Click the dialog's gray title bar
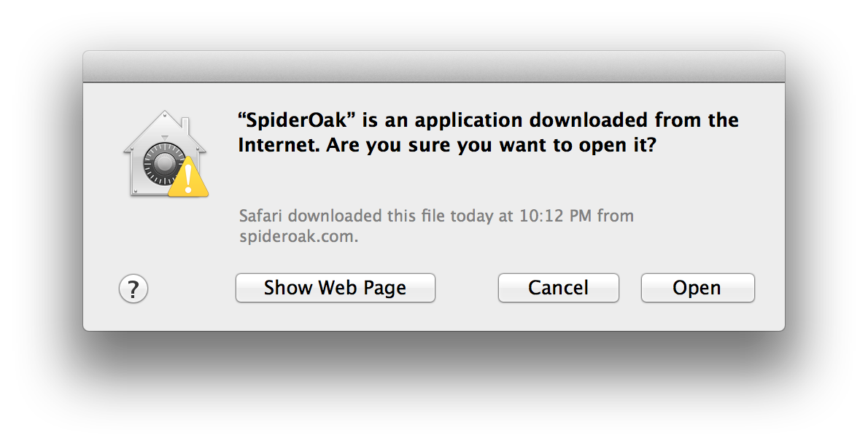The width and height of the screenshot is (868, 446). click(434, 66)
